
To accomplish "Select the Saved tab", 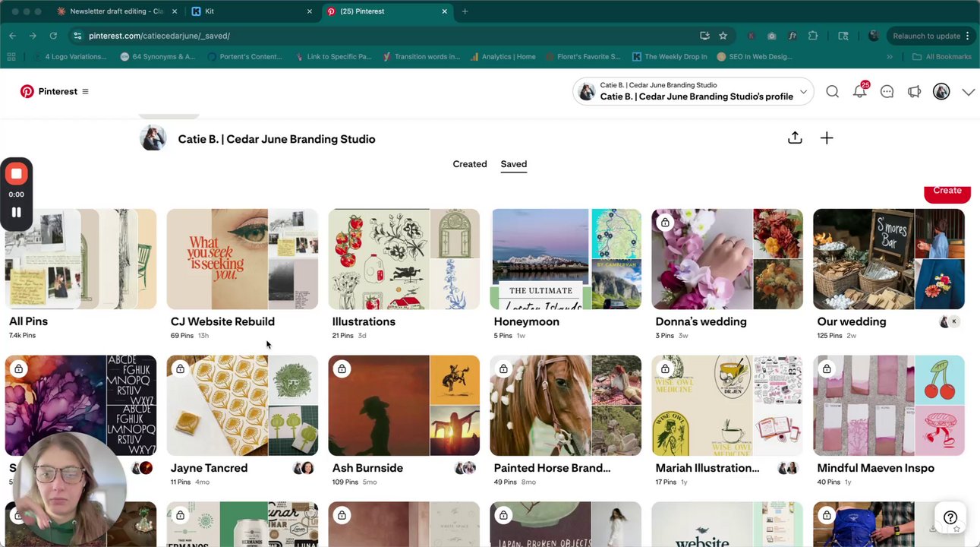I will tap(513, 164).
